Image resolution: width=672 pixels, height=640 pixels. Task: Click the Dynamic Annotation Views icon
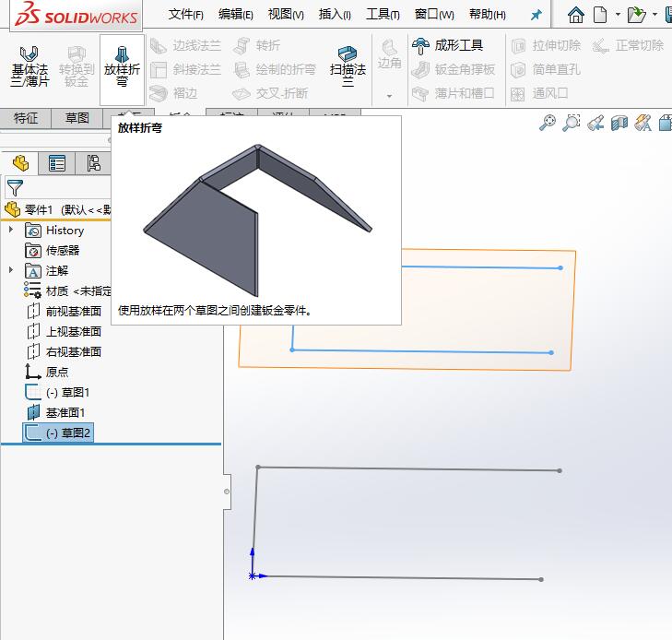point(643,123)
